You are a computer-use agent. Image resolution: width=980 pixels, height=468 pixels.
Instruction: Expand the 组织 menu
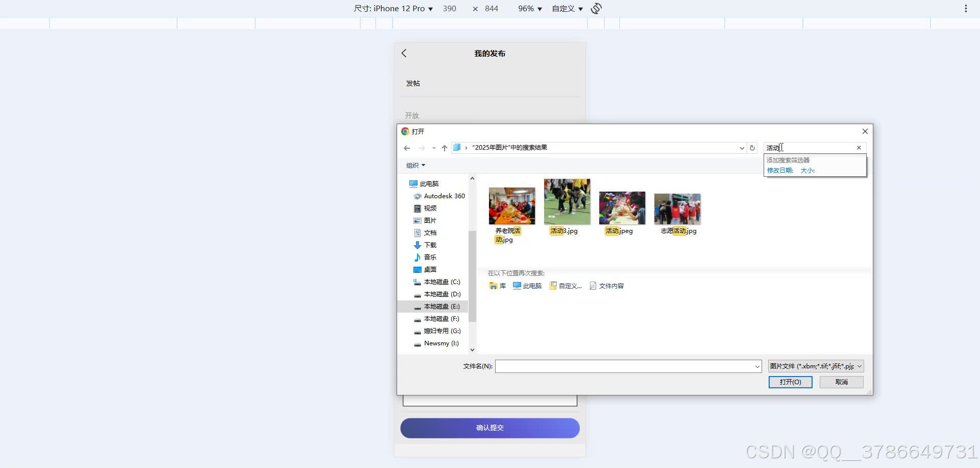[415, 165]
